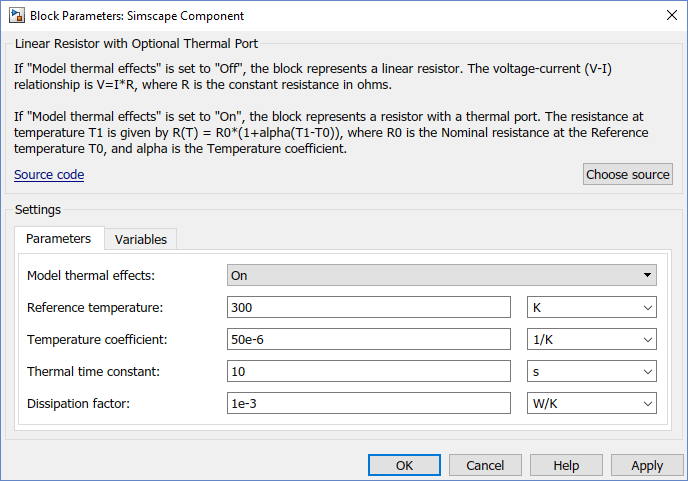Confirm settings with the OK button

(x=404, y=465)
